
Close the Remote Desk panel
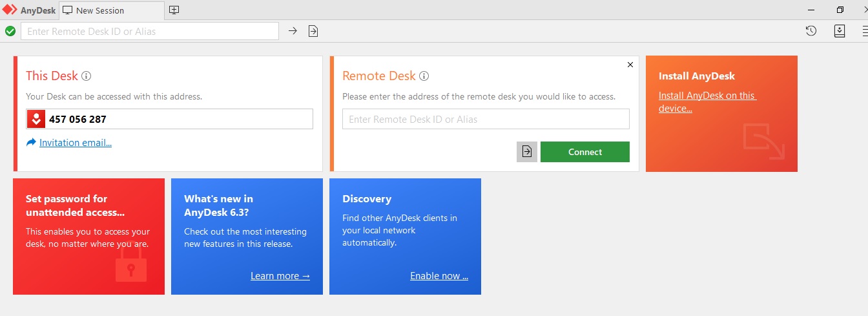tap(630, 65)
